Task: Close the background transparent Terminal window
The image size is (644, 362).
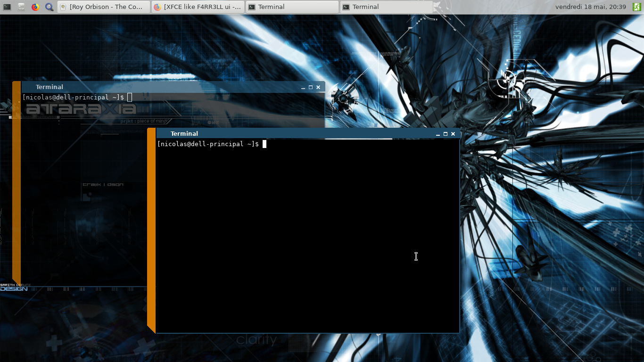Action: pyautogui.click(x=318, y=87)
